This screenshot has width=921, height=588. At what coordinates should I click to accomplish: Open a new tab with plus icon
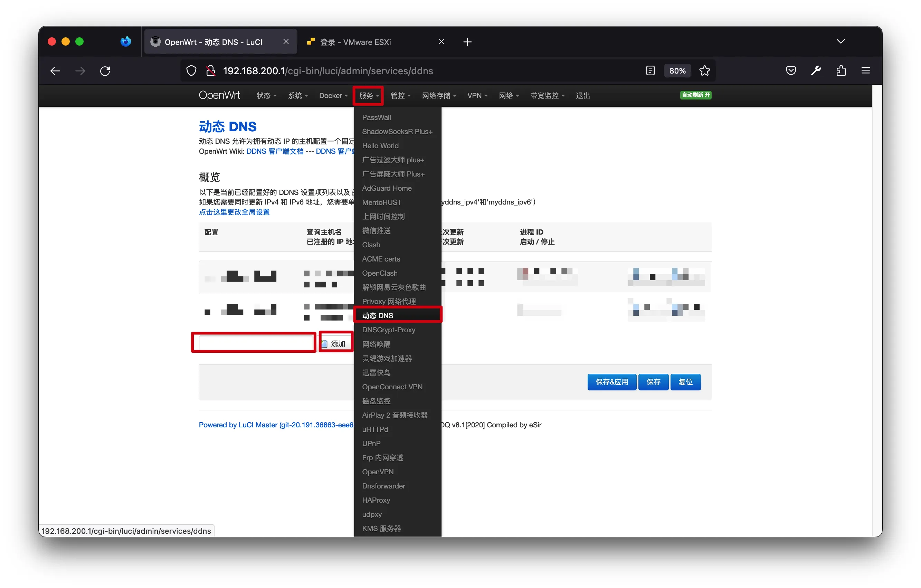pos(467,42)
